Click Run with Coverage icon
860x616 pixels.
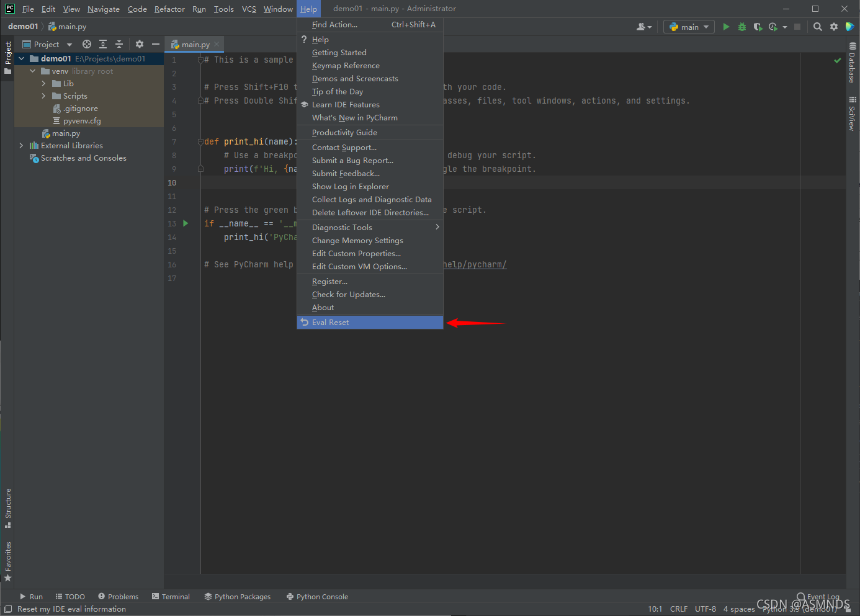pyautogui.click(x=758, y=27)
